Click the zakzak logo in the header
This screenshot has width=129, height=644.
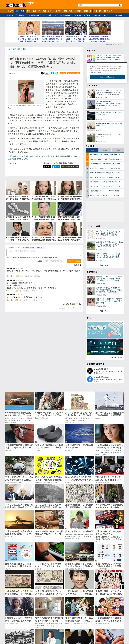coord(16,5)
